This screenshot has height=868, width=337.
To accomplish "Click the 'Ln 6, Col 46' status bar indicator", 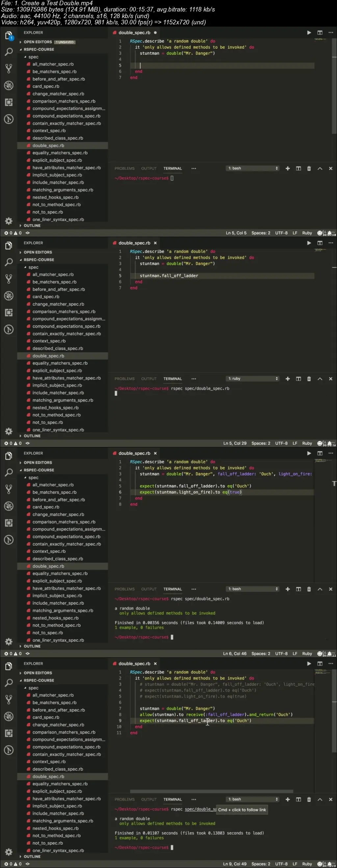I will (235, 654).
